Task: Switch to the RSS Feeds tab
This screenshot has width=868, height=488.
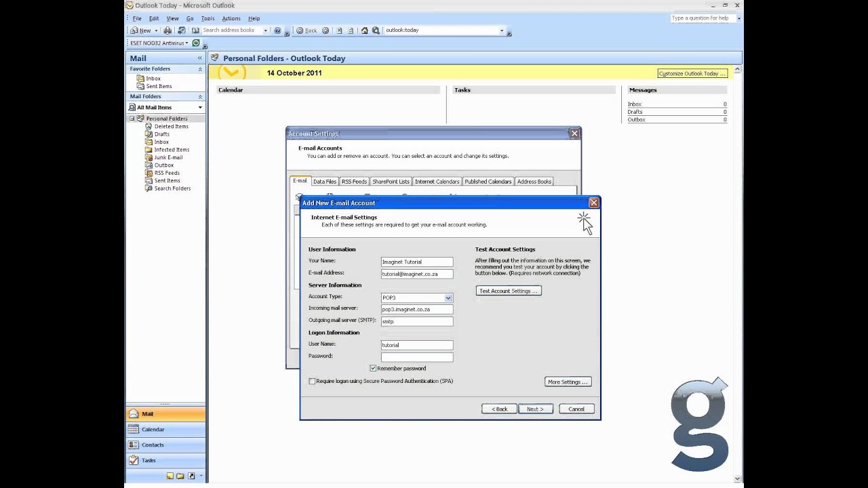Action: 354,182
